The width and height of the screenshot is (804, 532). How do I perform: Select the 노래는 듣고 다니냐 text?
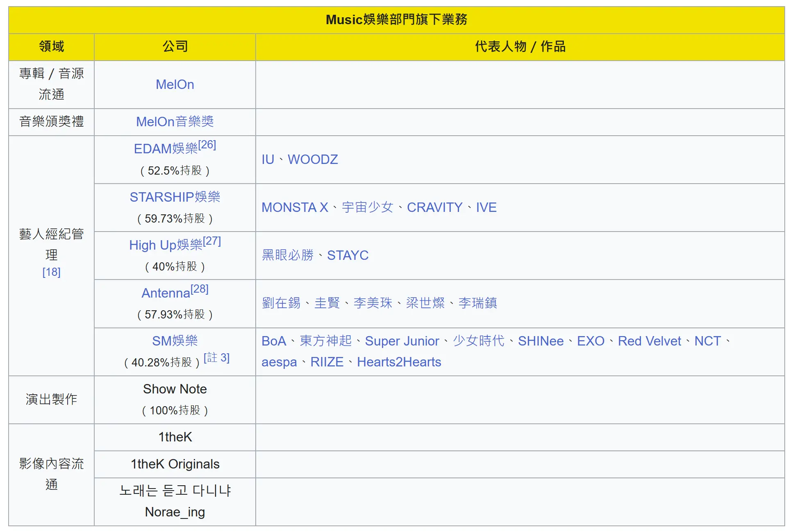tap(175, 491)
